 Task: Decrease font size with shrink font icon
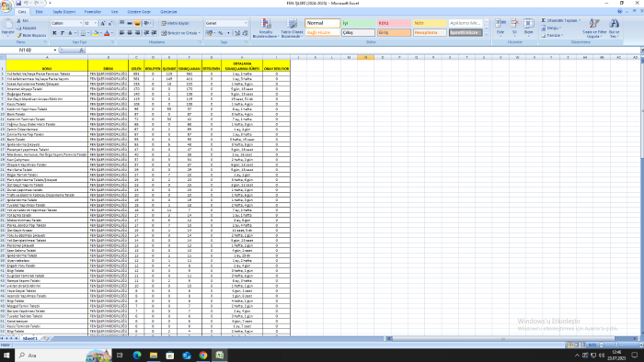coord(109,23)
